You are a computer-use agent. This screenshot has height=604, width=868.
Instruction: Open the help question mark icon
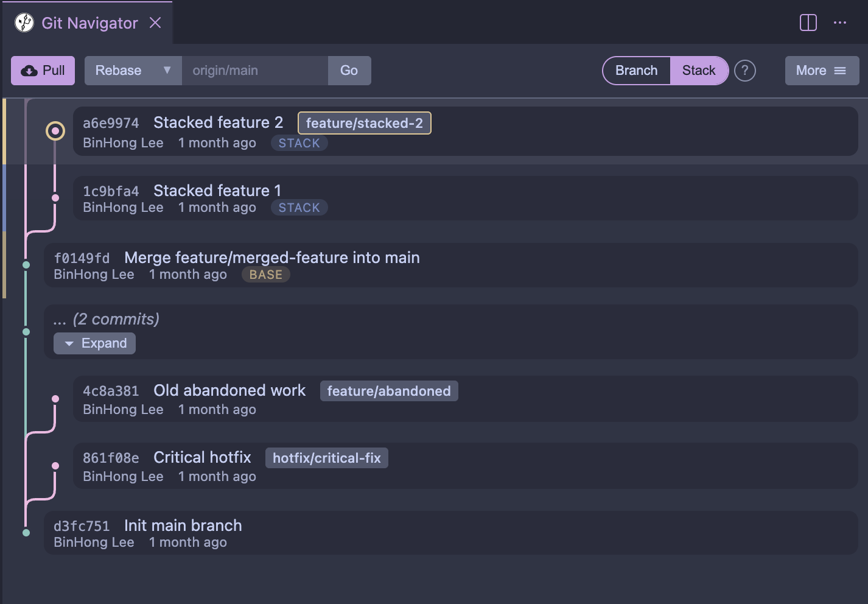click(745, 71)
